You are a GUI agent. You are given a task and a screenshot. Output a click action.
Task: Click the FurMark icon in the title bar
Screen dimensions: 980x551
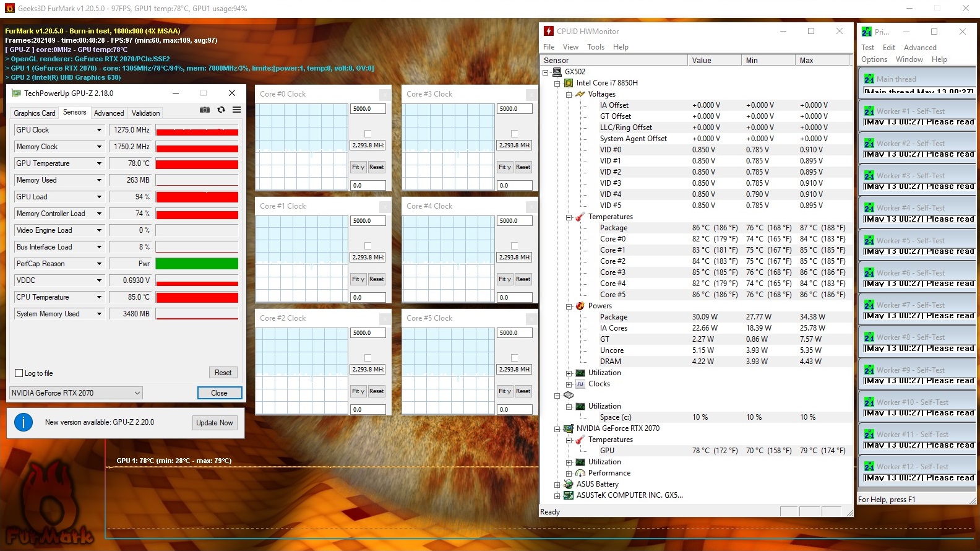[9, 9]
